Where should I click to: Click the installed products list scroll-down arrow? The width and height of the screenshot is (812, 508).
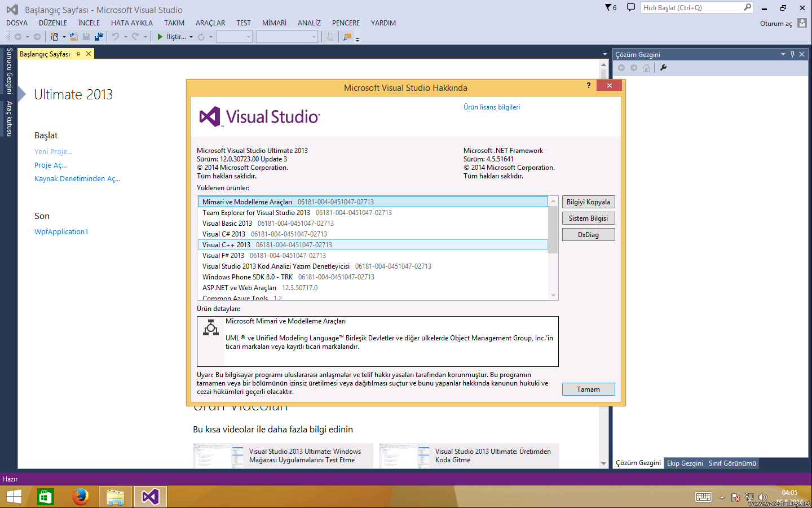pos(553,295)
